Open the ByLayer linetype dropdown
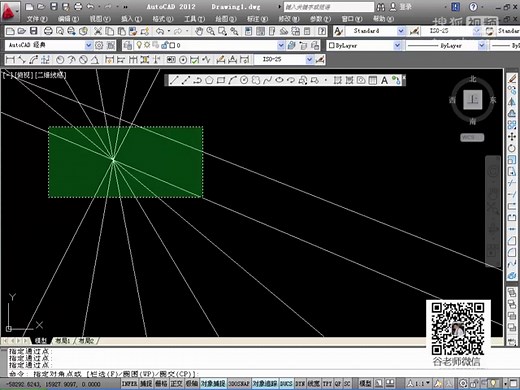The width and height of the screenshot is (520, 390). click(x=482, y=45)
